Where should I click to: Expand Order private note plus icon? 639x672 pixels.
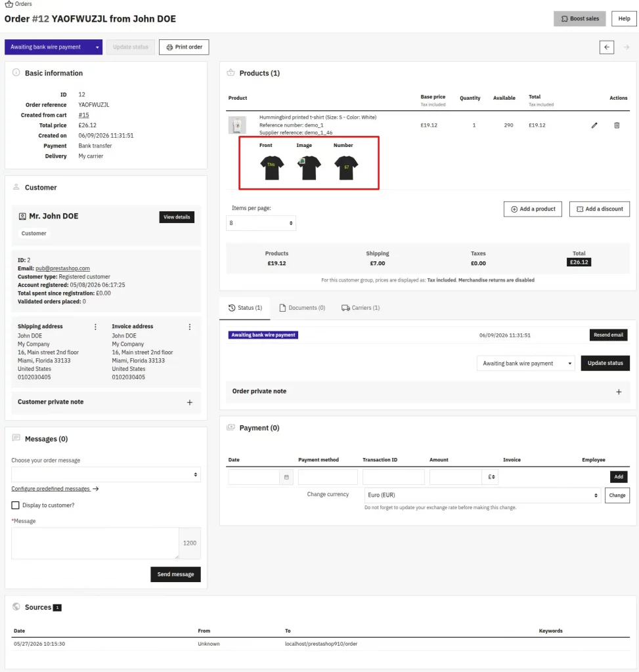pos(619,392)
